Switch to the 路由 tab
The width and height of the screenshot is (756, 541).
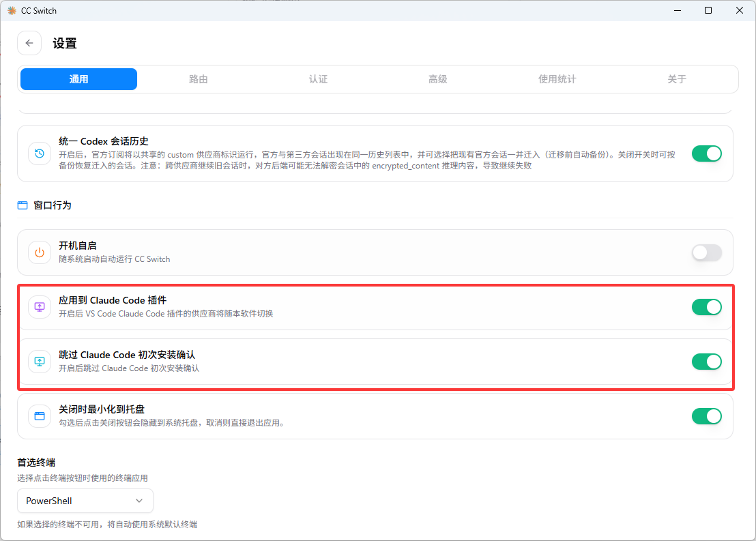pos(198,79)
